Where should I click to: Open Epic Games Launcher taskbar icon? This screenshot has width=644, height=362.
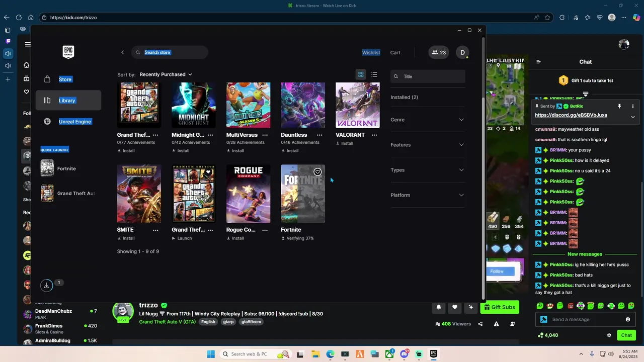click(434, 354)
